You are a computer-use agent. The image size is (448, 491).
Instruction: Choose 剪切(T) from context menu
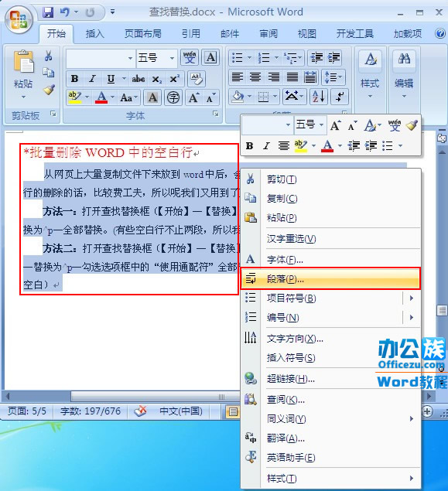click(330, 179)
